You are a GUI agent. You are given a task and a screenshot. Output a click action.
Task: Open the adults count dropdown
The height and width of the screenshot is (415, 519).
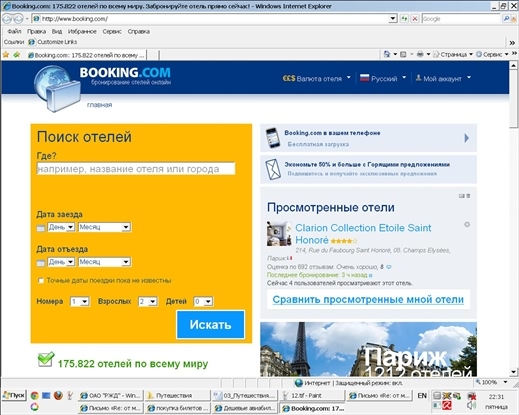[148, 301]
